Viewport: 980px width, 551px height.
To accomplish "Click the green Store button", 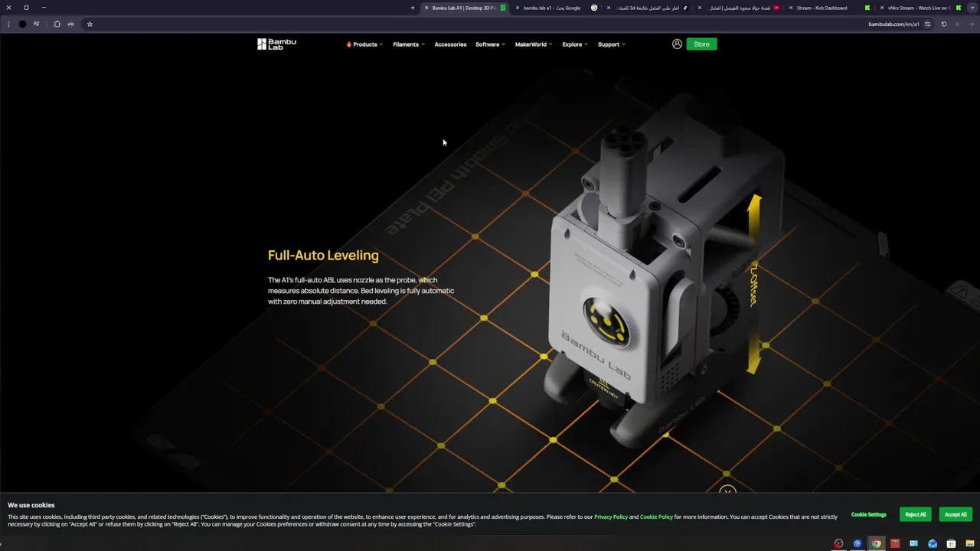I will (x=701, y=44).
